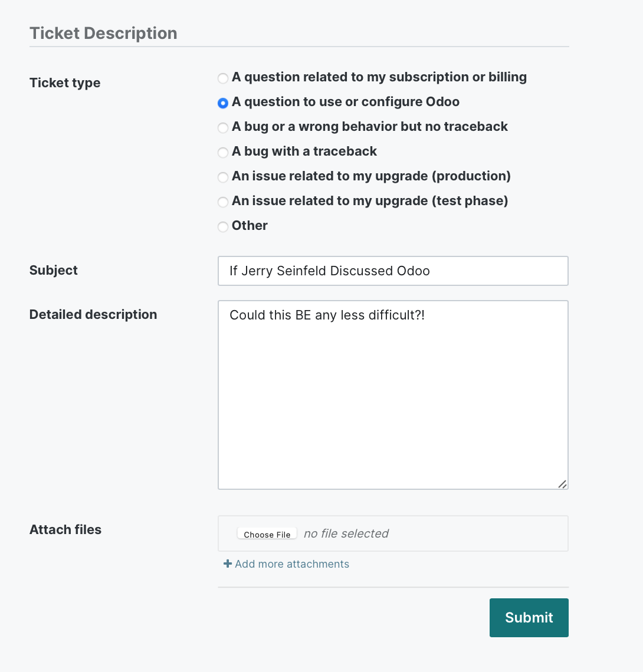Click the 'Attach files' field label
This screenshot has width=643, height=672.
tap(65, 530)
